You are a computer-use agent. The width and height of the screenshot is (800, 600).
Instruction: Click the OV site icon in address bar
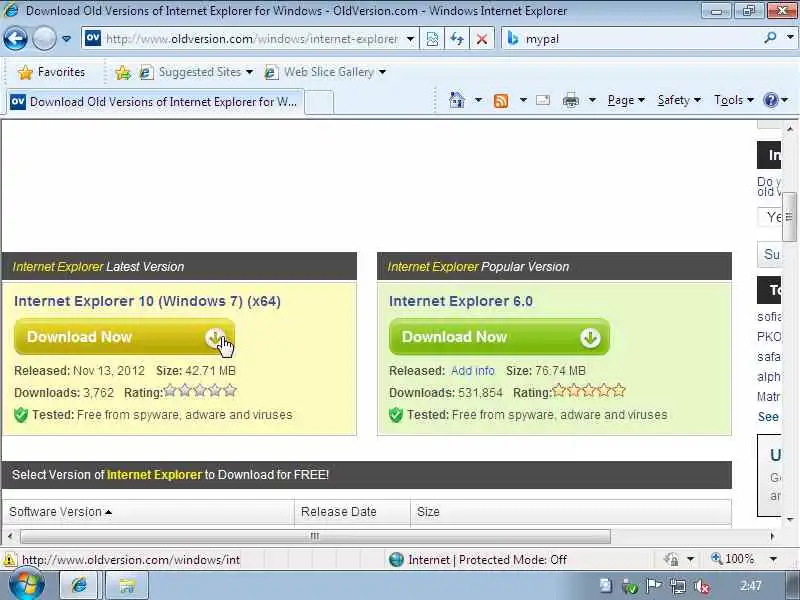point(93,38)
